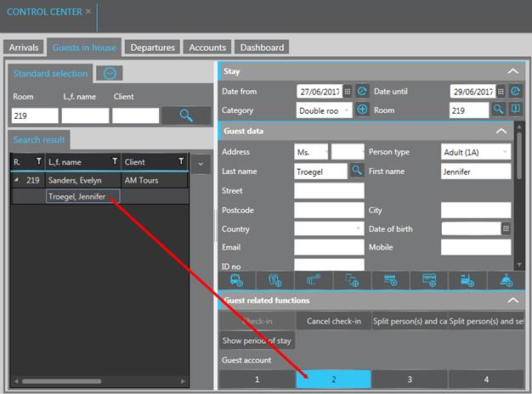Open the Person type dropdown
The width and height of the screenshot is (532, 394).
pyautogui.click(x=505, y=152)
